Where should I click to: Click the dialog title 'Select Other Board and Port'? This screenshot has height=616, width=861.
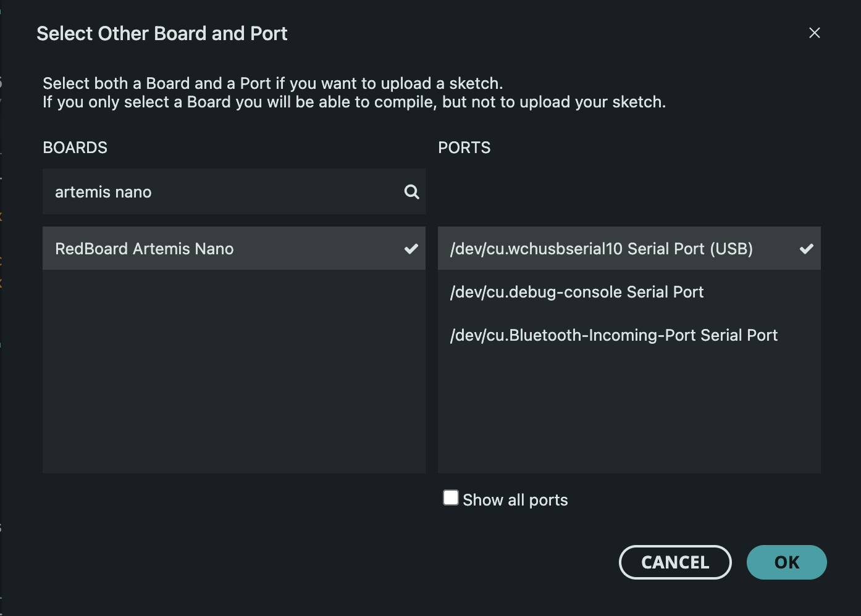162,33
